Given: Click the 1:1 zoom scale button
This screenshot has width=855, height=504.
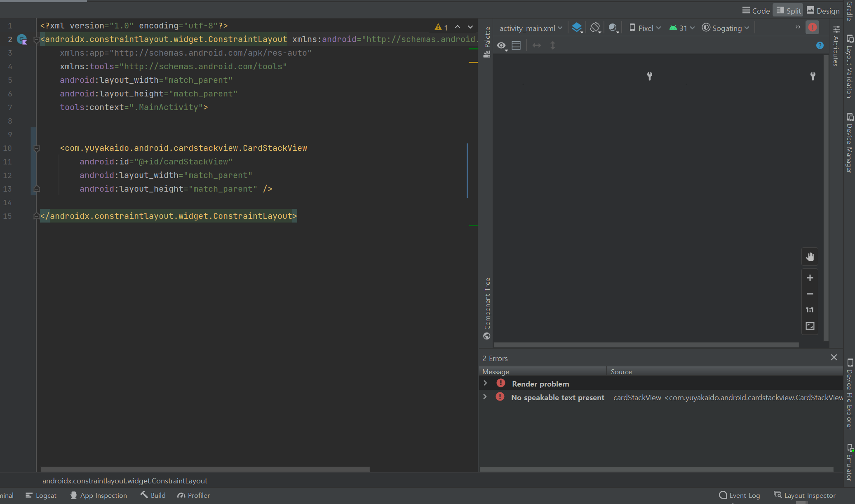Looking at the screenshot, I should [x=810, y=309].
